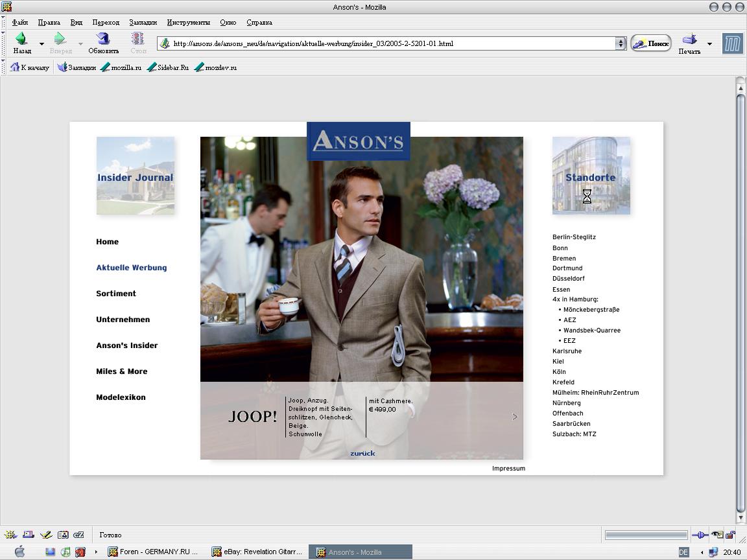Viewport: 747px width, 560px height.
Task: Click the red application icon in bottom panel
Action: pos(80,552)
